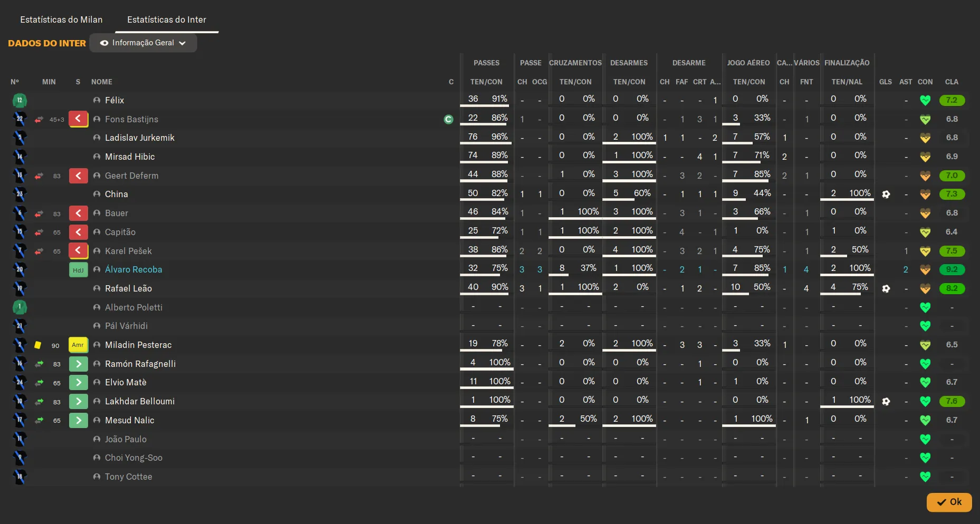Click Karel Pešek 7.5 rating badge
The image size is (980, 524).
[952, 251]
